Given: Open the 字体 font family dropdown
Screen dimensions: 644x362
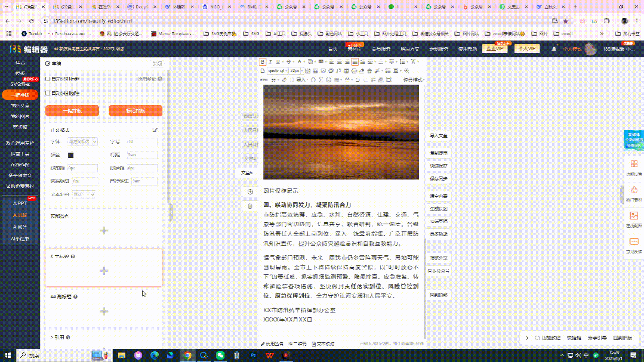Looking at the screenshot, I should pyautogui.click(x=82, y=141).
